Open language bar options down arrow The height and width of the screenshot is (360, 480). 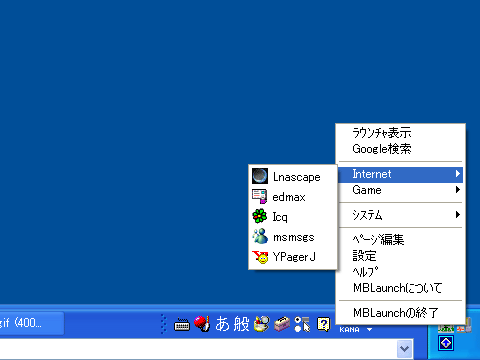click(369, 330)
